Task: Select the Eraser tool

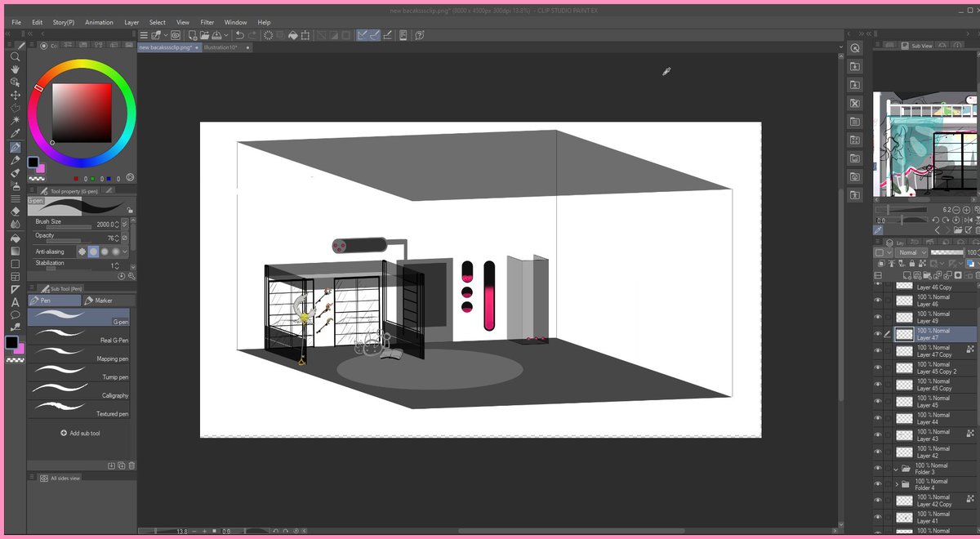Action: coord(15,211)
